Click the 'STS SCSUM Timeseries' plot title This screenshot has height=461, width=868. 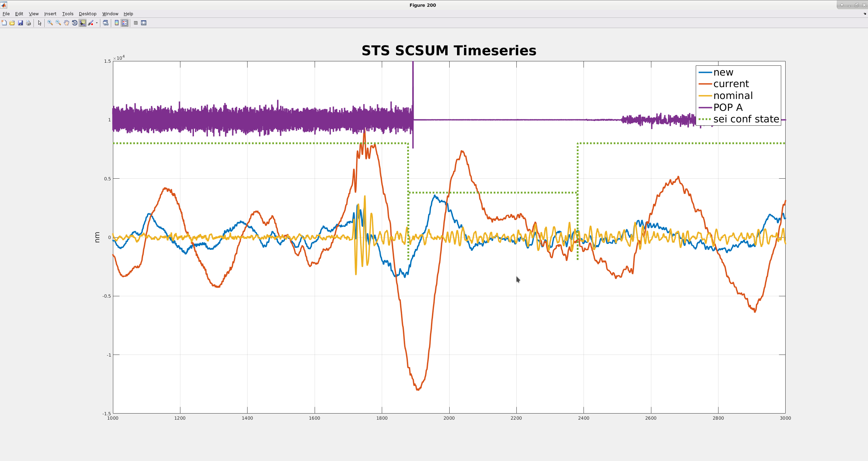point(449,51)
